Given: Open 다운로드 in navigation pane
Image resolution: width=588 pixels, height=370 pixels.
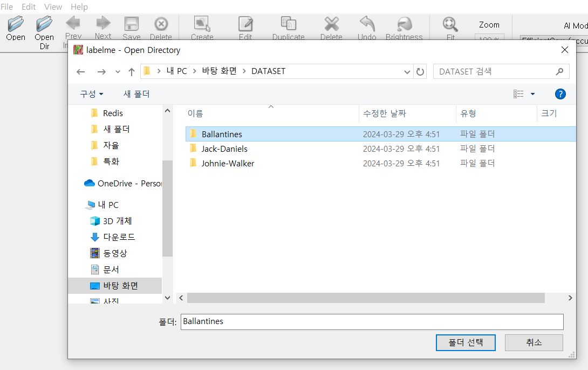Looking at the screenshot, I should tap(113, 237).
